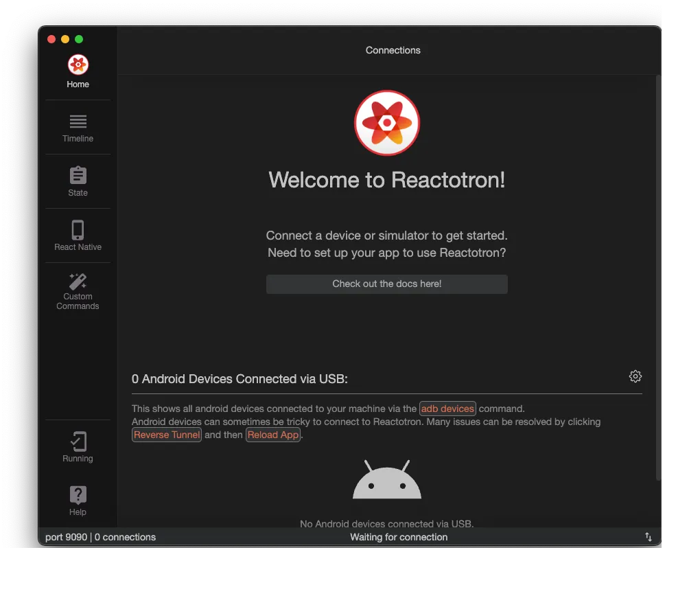This screenshot has height=596, width=700.
Task: Click the large Reactotron logo
Action: click(386, 123)
